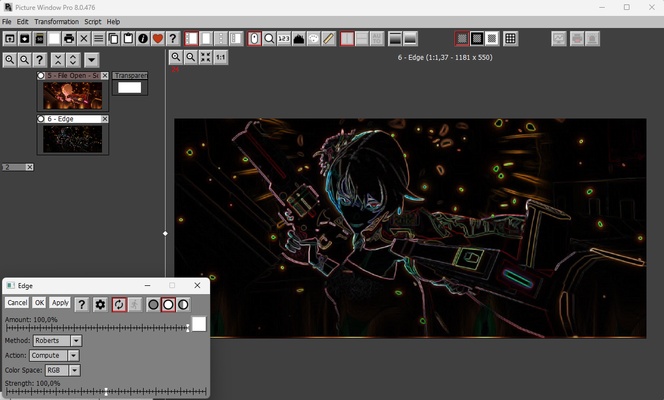Open the down-triangle menu in browser panel
Image resolution: width=664 pixels, height=400 pixels.
click(91, 60)
